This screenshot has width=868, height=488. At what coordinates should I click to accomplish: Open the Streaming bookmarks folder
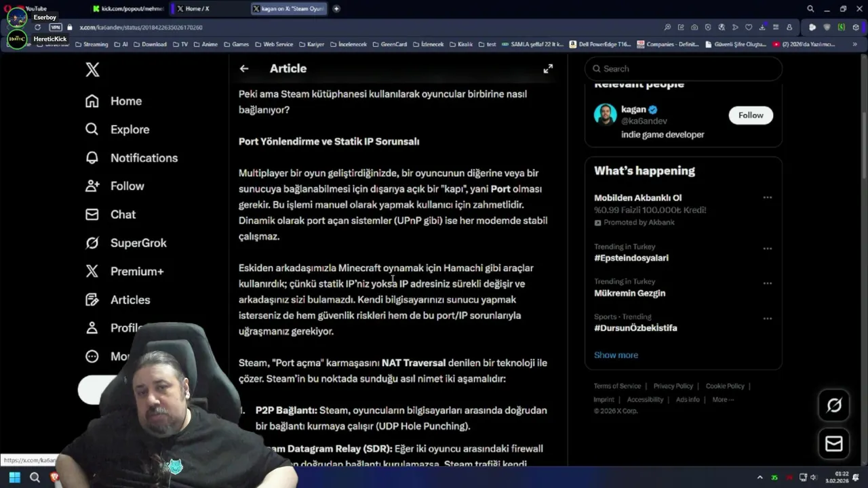(x=92, y=44)
